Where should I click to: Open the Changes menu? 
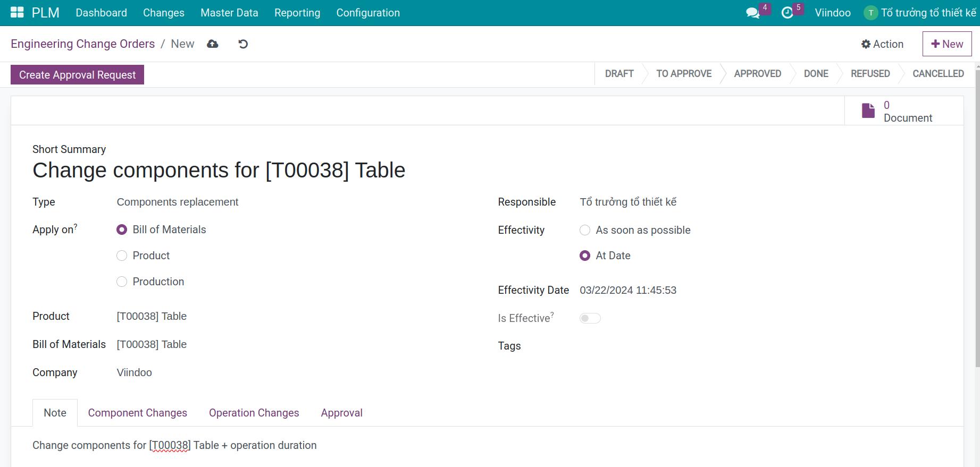[164, 13]
